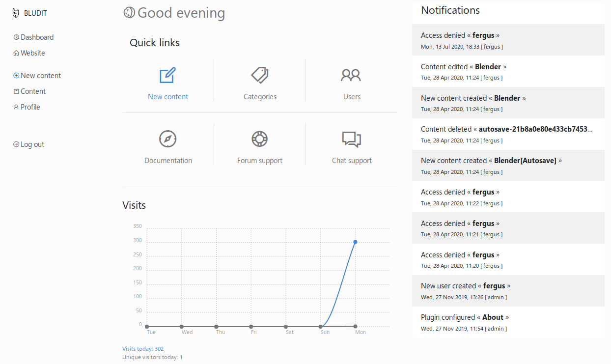
Task: Click the BLUDIT brand name text
Action: coord(35,13)
